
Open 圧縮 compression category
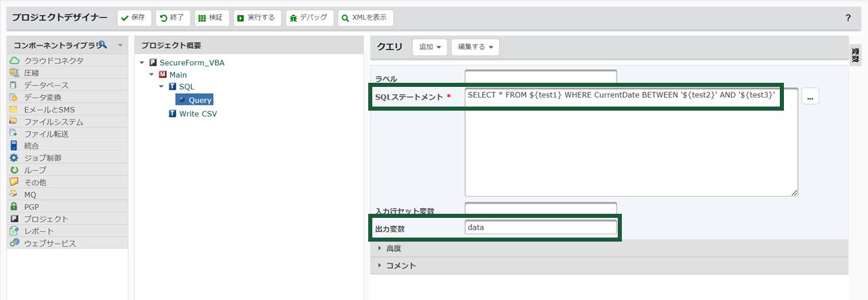click(x=67, y=73)
